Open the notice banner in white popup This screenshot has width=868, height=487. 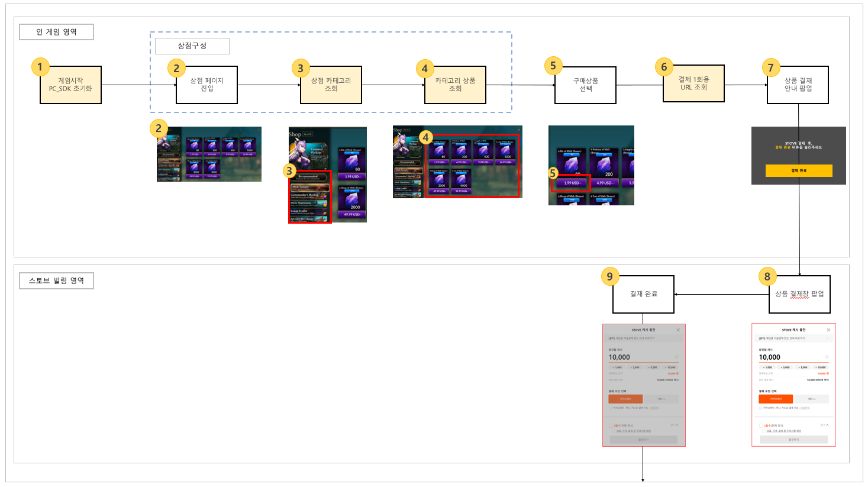click(793, 338)
